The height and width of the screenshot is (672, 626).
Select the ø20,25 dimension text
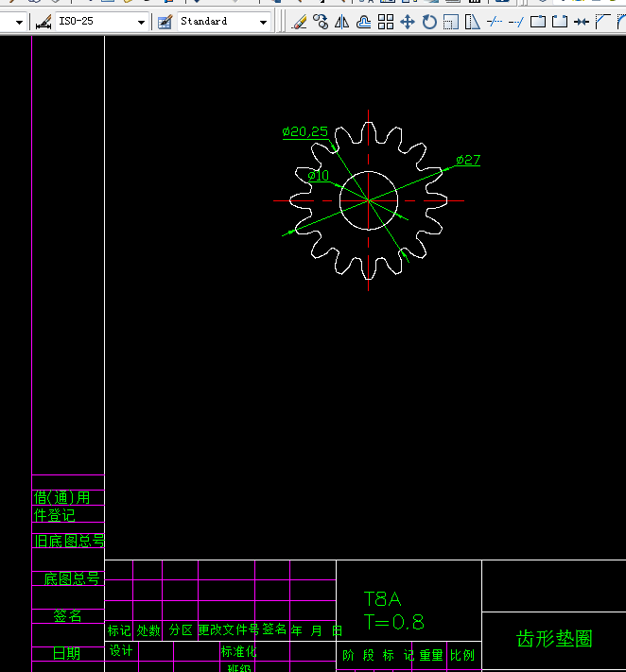304,131
